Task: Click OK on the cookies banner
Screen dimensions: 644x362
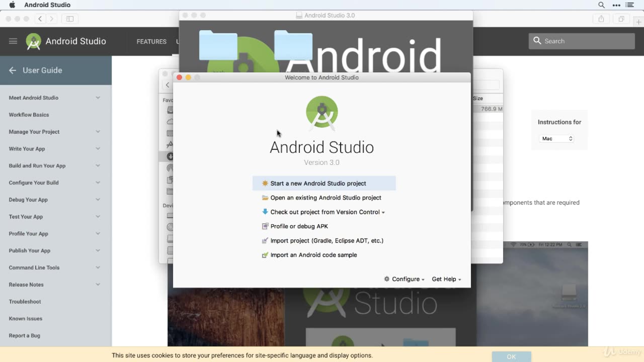Action: click(x=511, y=356)
